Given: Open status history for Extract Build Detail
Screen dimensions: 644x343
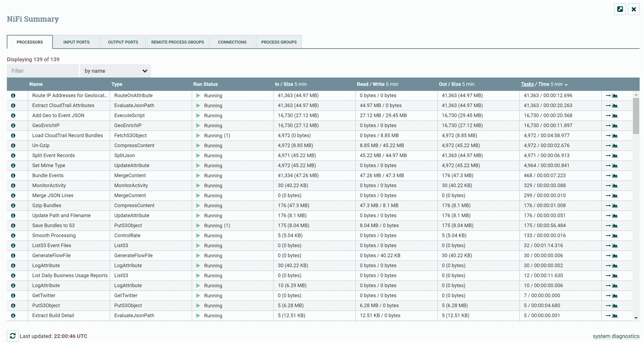Looking at the screenshot, I should point(615,316).
